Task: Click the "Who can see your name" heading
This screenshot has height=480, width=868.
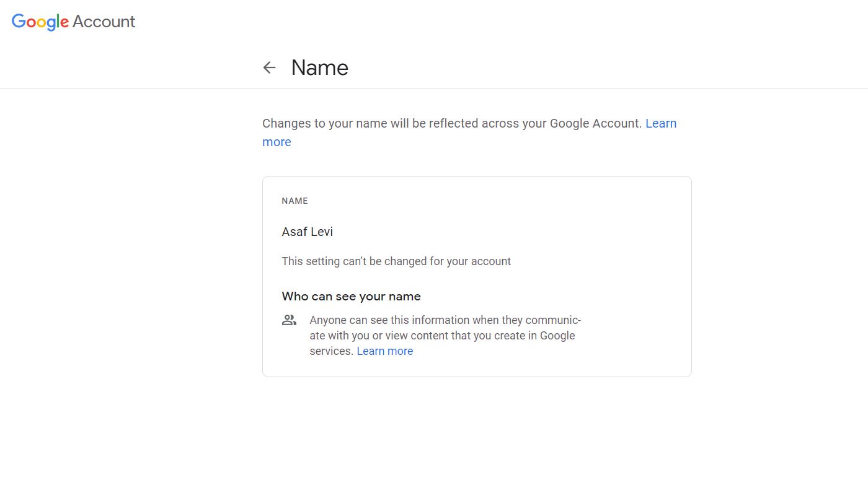Action: point(351,296)
